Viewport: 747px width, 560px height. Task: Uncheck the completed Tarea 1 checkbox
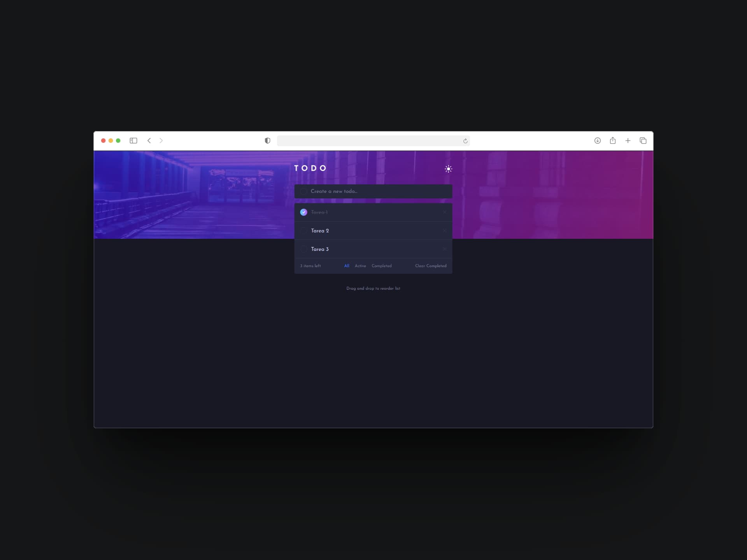click(303, 212)
